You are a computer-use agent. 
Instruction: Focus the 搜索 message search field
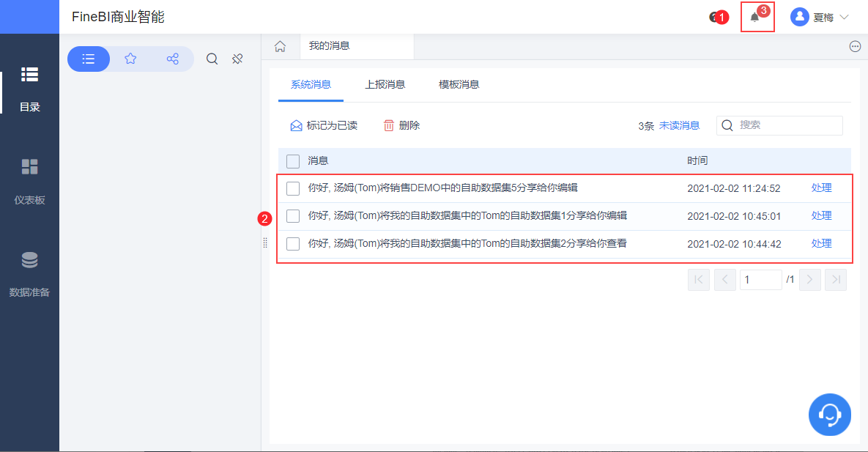coord(779,125)
